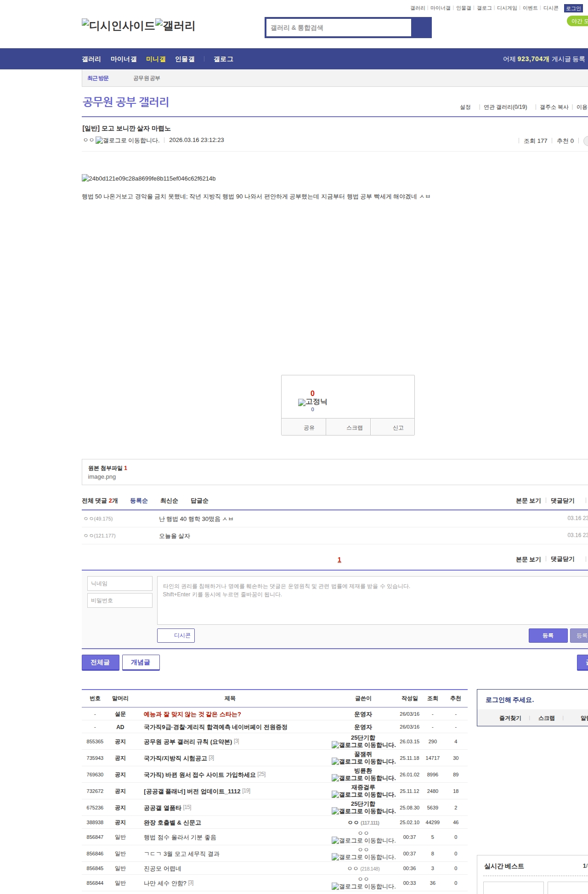Click the 닉네임 input field
This screenshot has width=588, height=894.
pyautogui.click(x=120, y=583)
